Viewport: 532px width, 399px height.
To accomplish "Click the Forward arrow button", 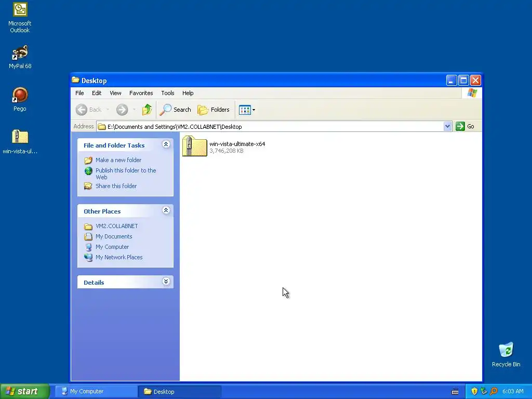I will (x=122, y=110).
